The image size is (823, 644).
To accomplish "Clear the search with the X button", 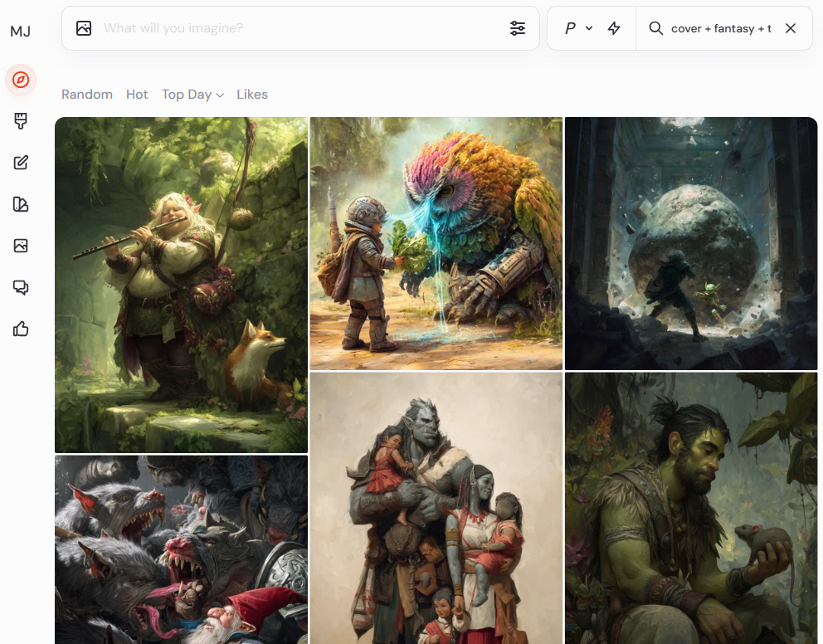I will pos(791,28).
